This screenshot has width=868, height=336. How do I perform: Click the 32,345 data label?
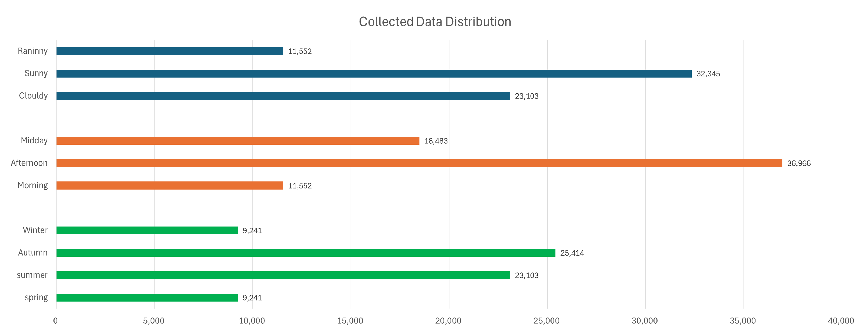708,74
